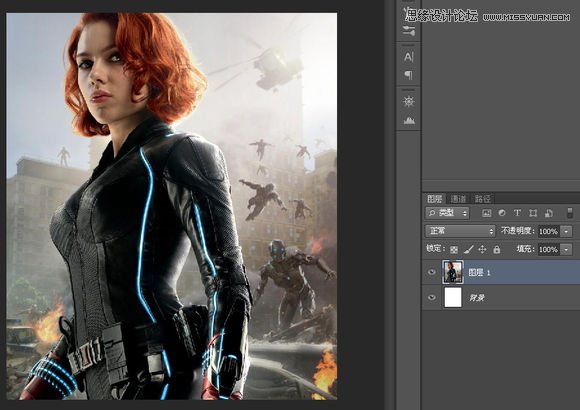Viewport: 580px width, 410px height.
Task: Select the white 背景 layer thumbnail
Action: pyautogui.click(x=453, y=298)
